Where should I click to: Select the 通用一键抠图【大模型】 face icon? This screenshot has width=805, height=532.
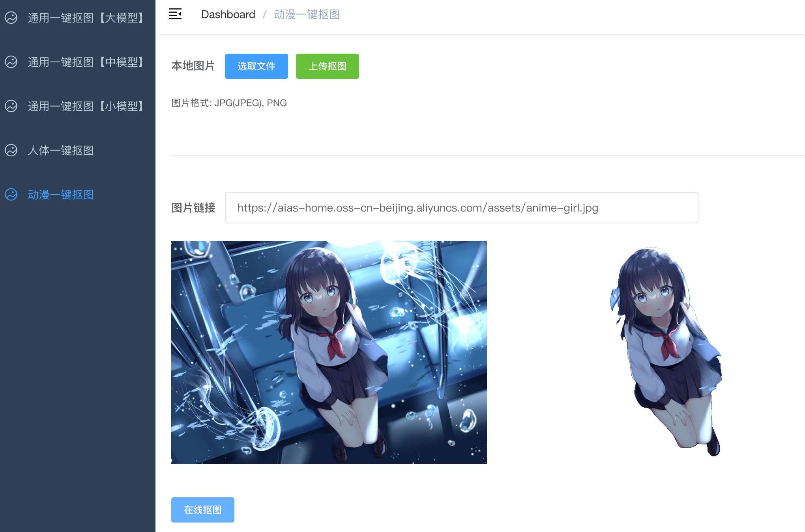[11, 18]
